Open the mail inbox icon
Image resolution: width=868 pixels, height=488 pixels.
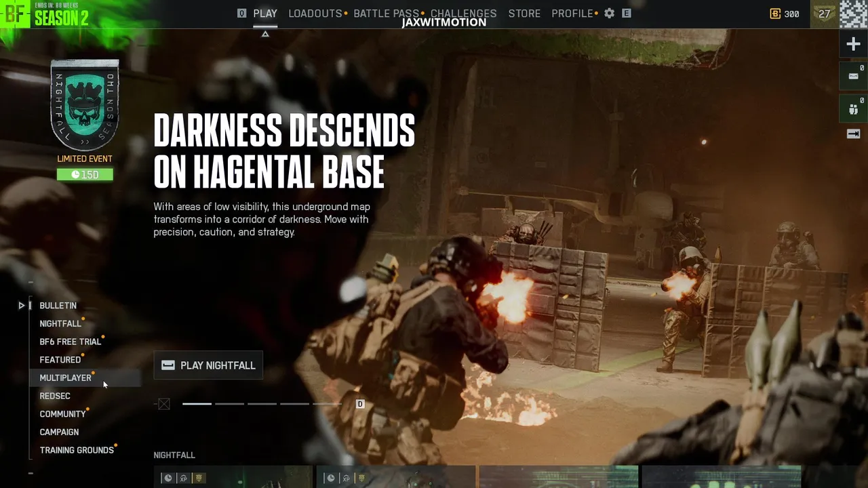[x=853, y=76]
